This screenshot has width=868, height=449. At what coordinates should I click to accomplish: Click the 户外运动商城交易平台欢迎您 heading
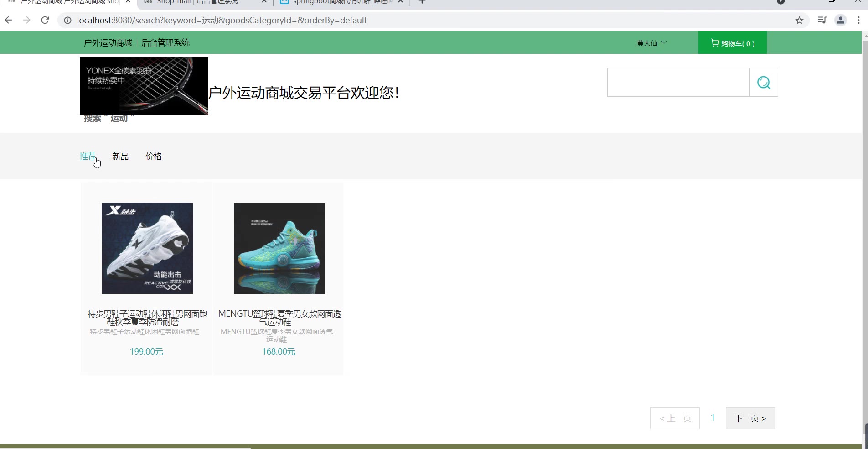point(304,93)
